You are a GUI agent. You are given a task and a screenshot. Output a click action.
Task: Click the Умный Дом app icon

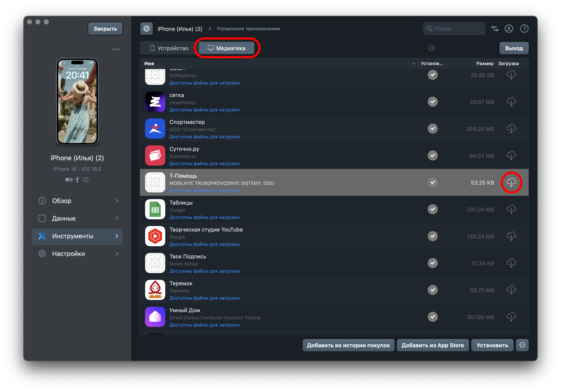point(155,317)
